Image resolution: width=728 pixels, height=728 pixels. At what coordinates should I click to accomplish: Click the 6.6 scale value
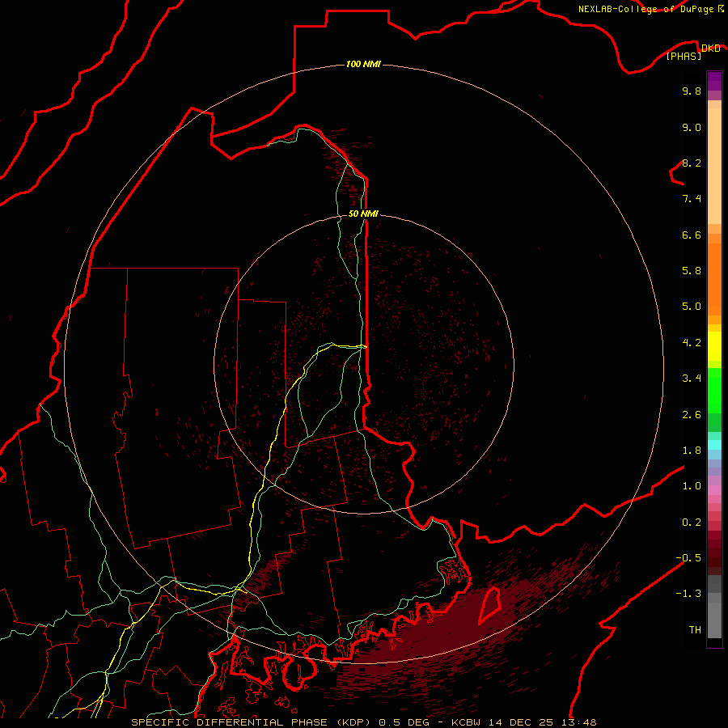point(692,235)
